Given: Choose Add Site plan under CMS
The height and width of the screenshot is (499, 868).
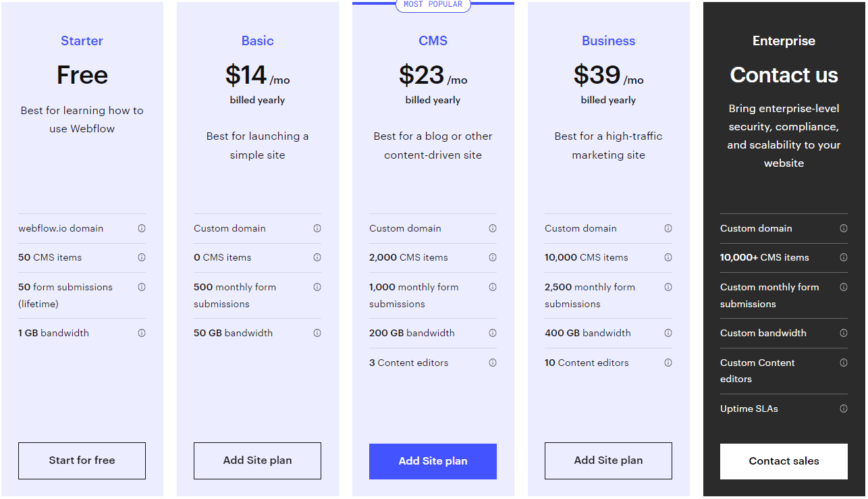Looking at the screenshot, I should click(433, 461).
